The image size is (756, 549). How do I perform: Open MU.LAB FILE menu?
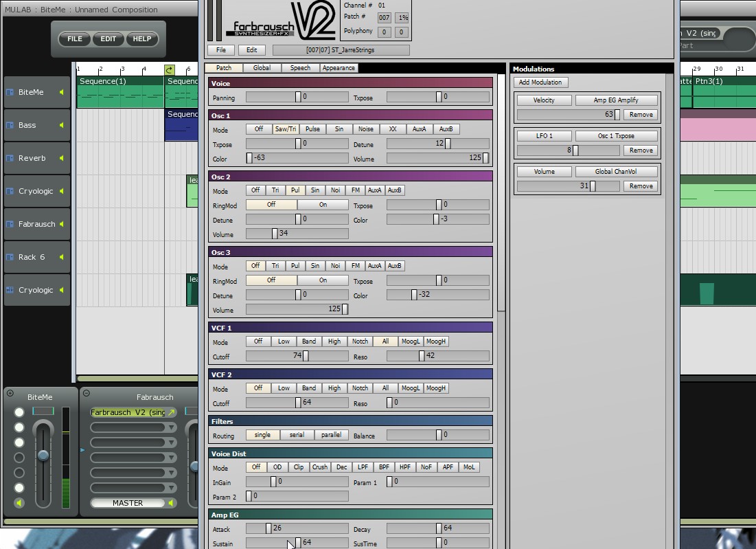75,39
